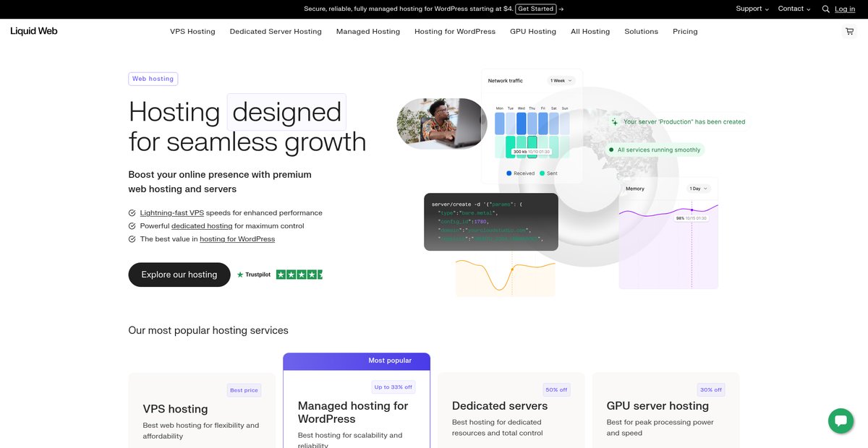The width and height of the screenshot is (868, 448).
Task: Open the 1 Day memory dropdown
Action: coord(698,189)
